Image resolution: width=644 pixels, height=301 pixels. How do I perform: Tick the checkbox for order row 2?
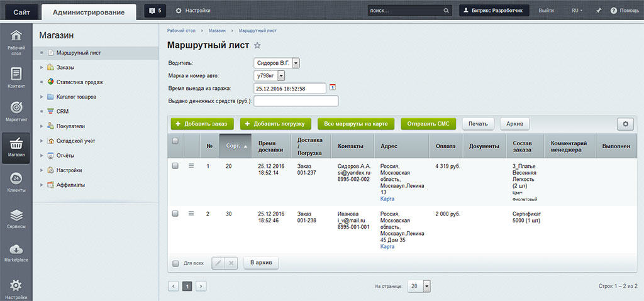point(175,214)
